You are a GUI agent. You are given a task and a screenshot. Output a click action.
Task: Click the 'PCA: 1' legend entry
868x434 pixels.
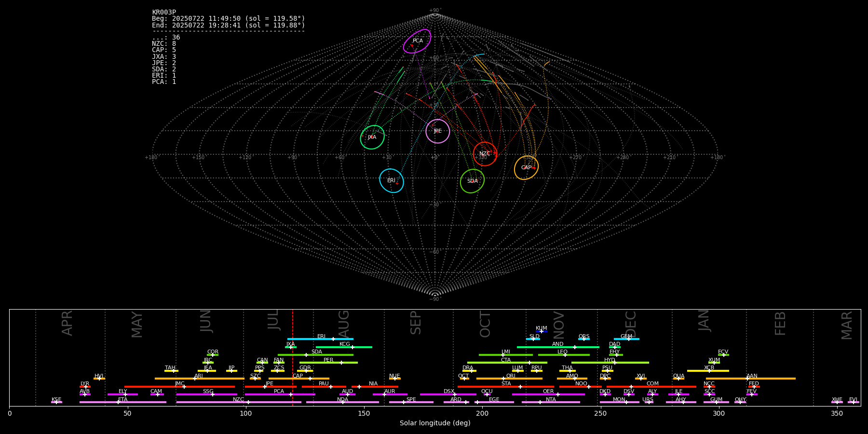164,81
